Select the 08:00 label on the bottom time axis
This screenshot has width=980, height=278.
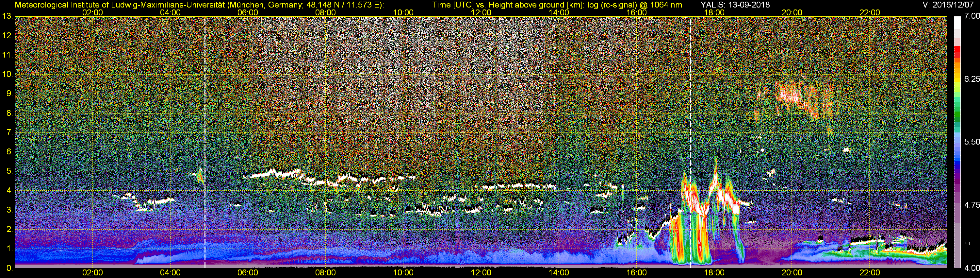click(x=326, y=273)
